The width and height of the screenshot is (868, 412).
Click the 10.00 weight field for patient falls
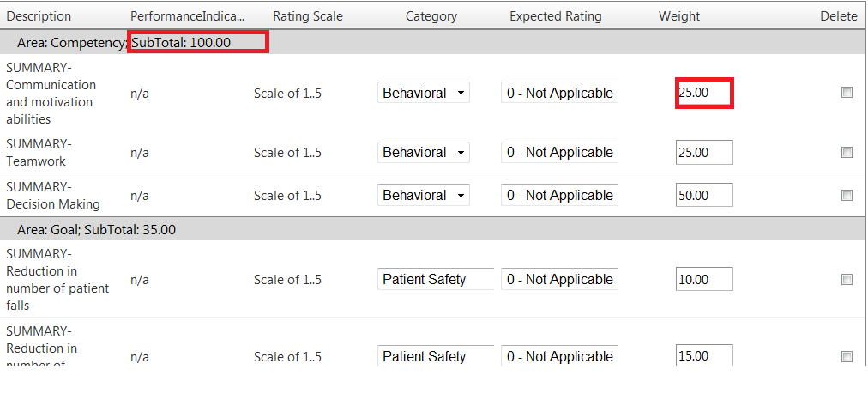click(x=704, y=280)
